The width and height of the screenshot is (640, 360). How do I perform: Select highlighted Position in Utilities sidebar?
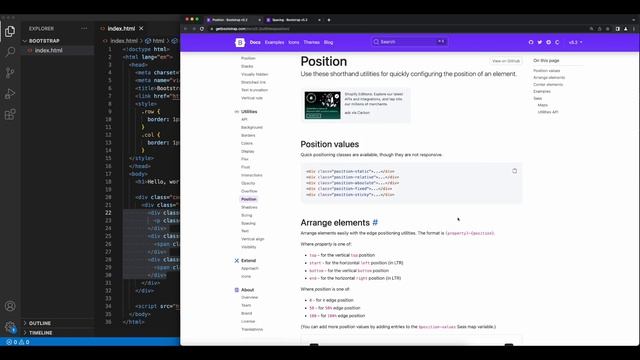pyautogui.click(x=249, y=199)
